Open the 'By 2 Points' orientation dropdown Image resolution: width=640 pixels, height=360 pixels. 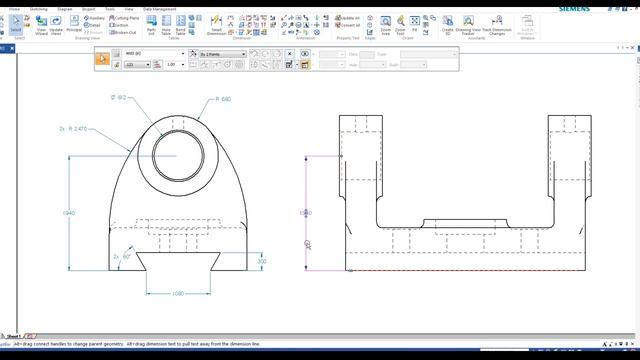tap(223, 54)
